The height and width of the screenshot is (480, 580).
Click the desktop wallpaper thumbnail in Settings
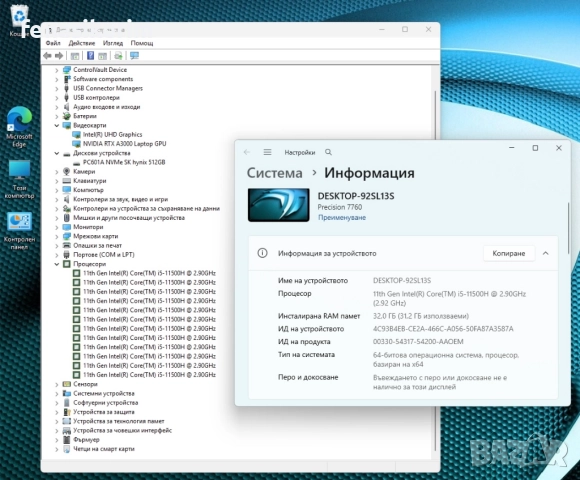click(279, 205)
